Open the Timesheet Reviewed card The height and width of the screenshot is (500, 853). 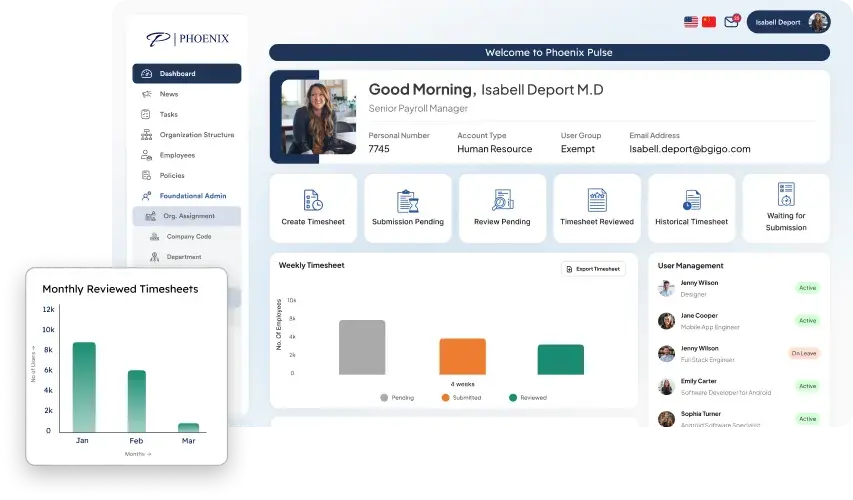point(597,208)
